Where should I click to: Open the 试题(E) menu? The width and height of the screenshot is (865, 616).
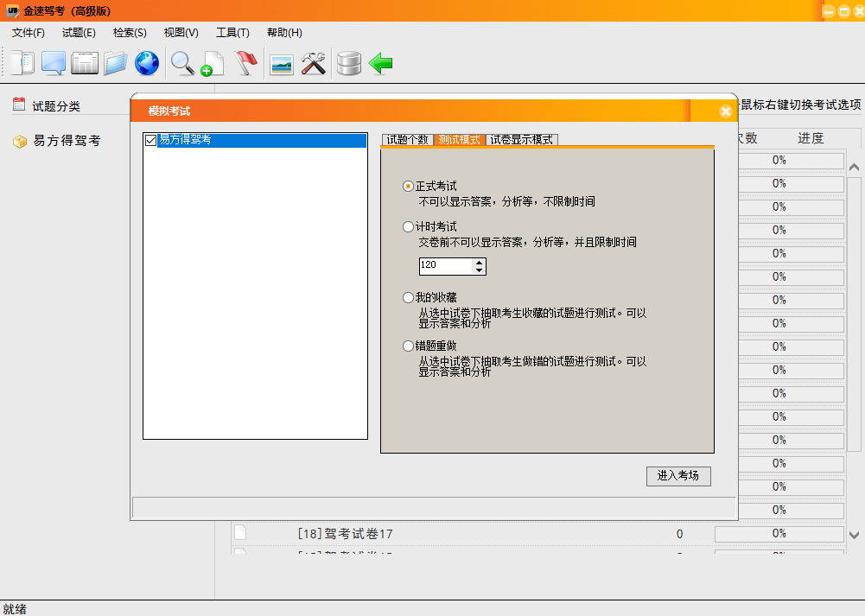pos(79,33)
